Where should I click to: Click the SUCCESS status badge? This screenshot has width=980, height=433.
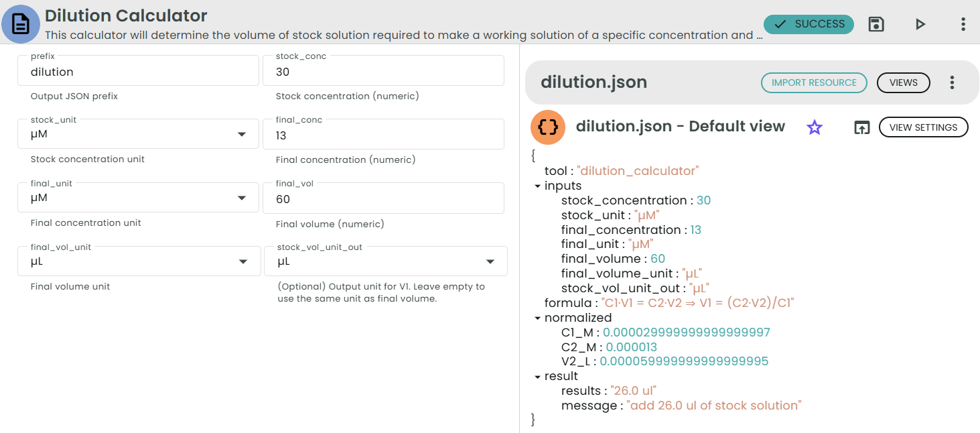click(809, 24)
